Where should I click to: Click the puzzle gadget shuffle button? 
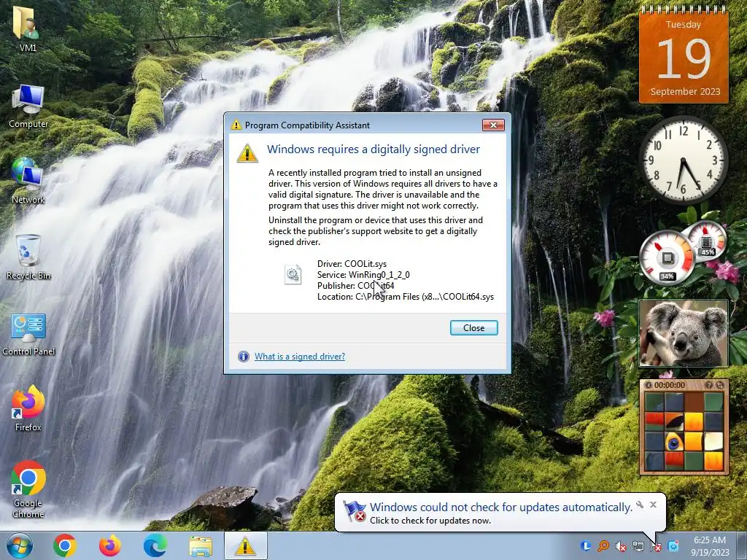[720, 385]
